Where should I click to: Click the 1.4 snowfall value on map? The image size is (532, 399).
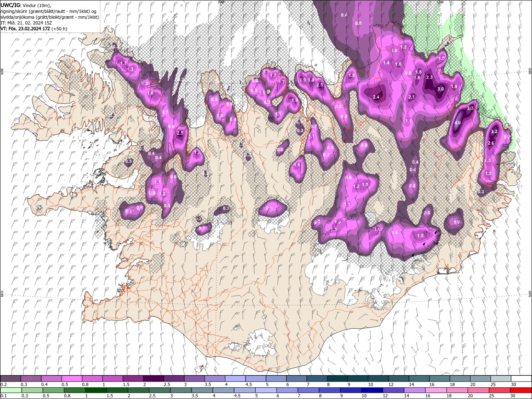387,63
